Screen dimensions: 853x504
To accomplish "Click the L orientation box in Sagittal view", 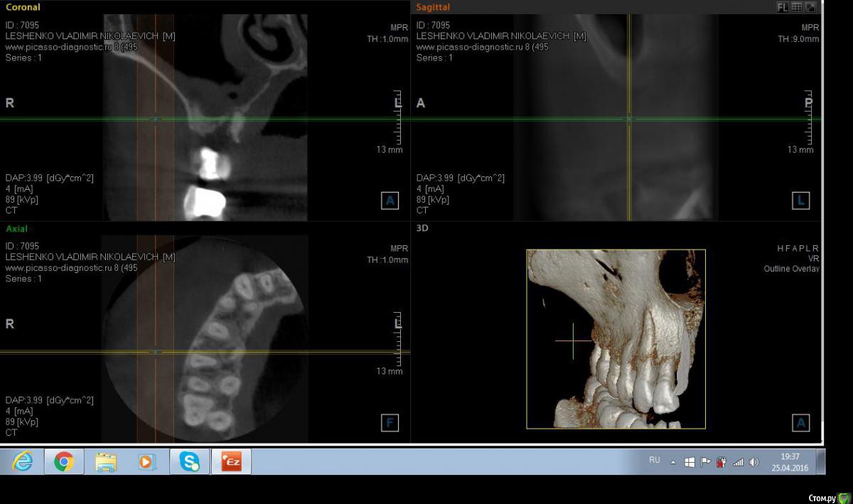I will click(800, 201).
